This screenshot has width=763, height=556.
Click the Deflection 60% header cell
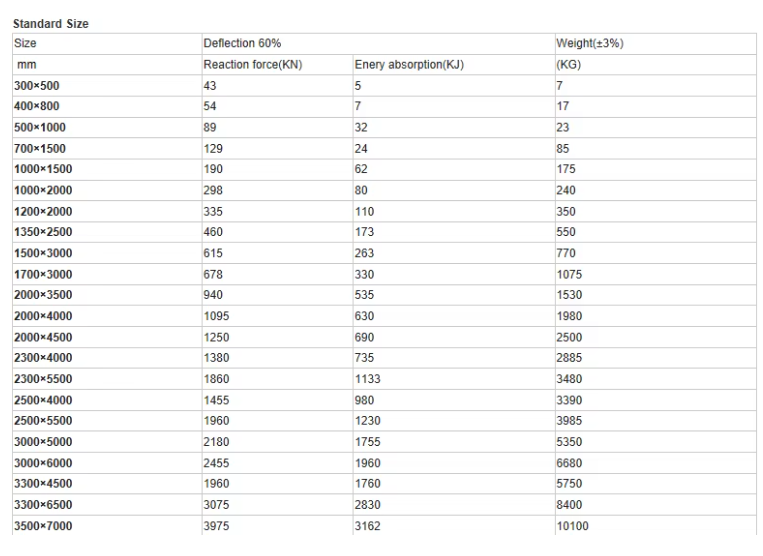pos(378,44)
